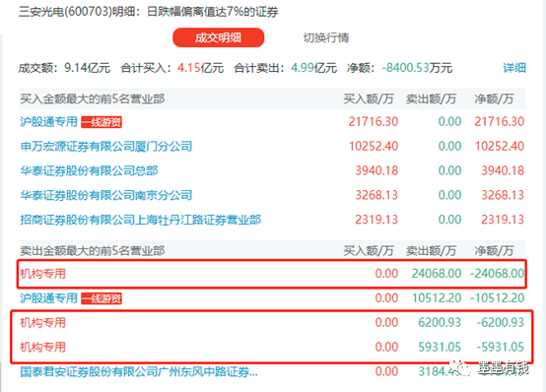Click the 买入金额最大的前5名营业部 header

pyautogui.click(x=93, y=98)
